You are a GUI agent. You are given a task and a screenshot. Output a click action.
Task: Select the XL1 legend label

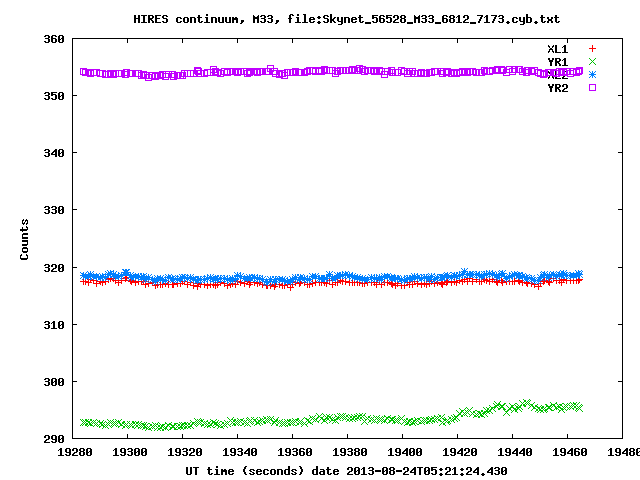[x=558, y=49]
